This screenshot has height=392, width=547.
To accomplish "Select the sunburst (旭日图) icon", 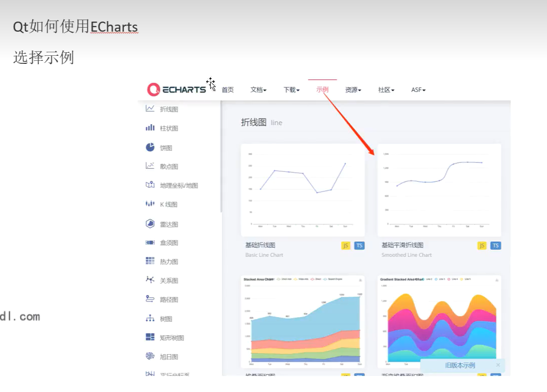I will (150, 356).
